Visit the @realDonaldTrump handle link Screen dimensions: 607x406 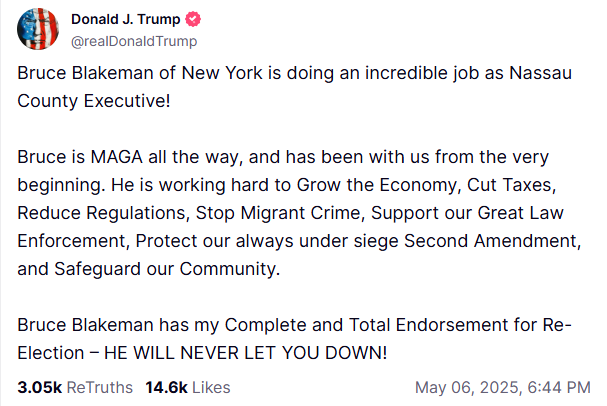(x=134, y=41)
